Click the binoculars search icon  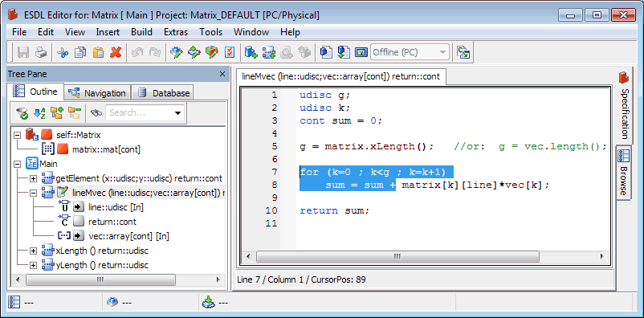(96, 113)
